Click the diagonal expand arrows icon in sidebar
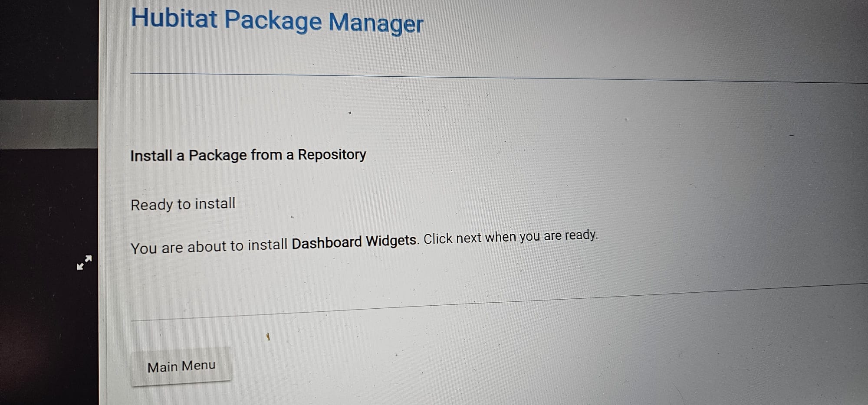Image resolution: width=868 pixels, height=405 pixels. coord(84,262)
